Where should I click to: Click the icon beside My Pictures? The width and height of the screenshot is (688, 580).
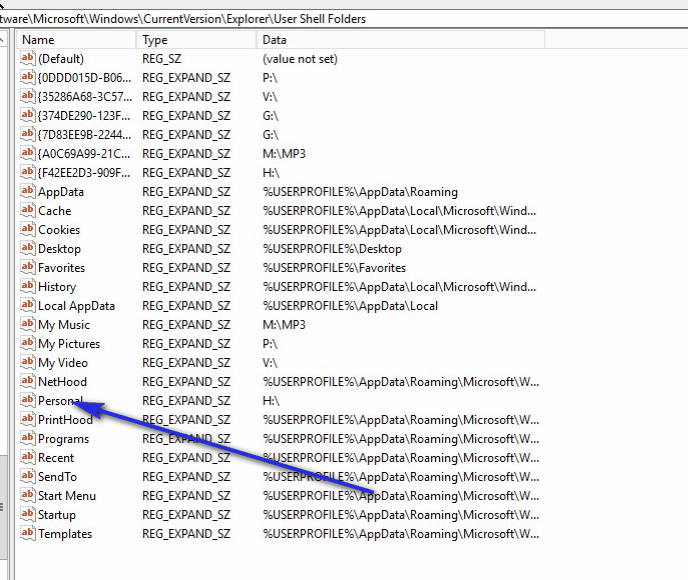click(x=28, y=343)
